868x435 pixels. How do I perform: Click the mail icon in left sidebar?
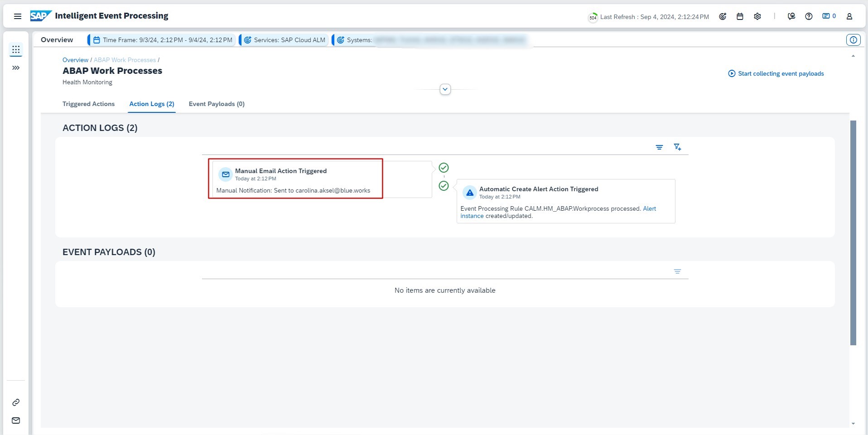[x=16, y=420]
